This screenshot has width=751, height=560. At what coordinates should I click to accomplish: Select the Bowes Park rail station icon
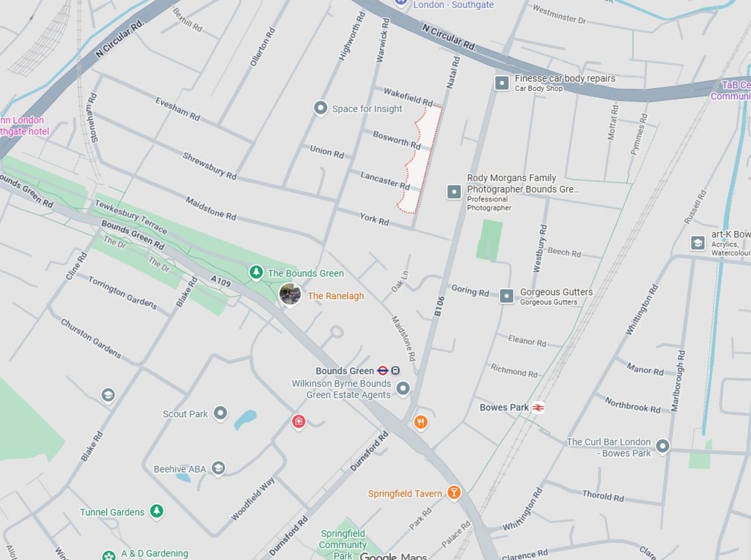pos(538,407)
